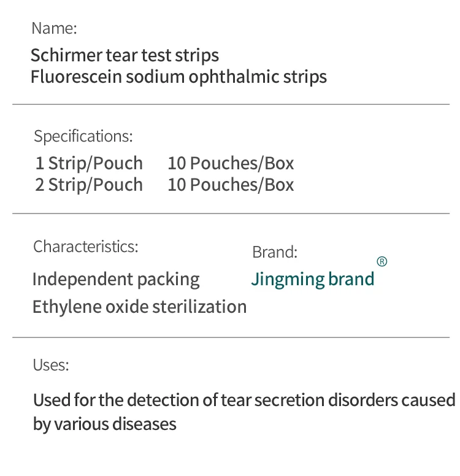Select the Schirmer tear test strips line
460x476 pixels.
pyautogui.click(x=125, y=56)
